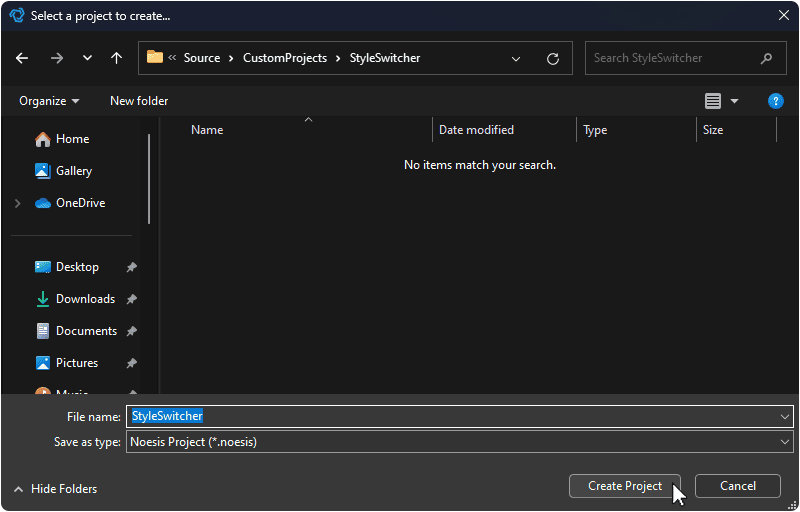Change the view layout icon
Screen dimensions: 800x512
[x=713, y=101]
